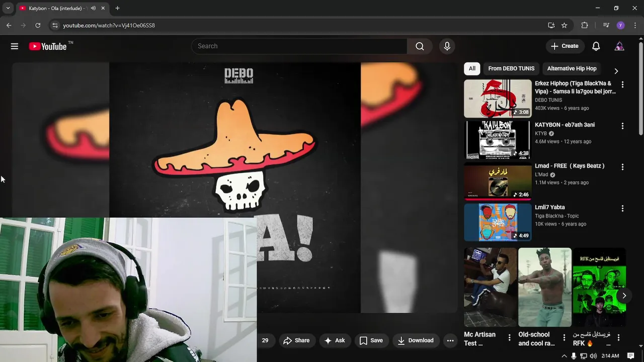This screenshot has height=362, width=644.
Task: Open more options for Erkez Hiphop video
Action: click(x=622, y=84)
